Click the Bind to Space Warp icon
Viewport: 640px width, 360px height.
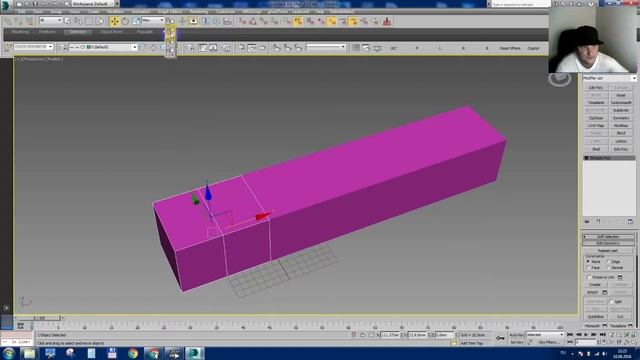tap(29, 21)
